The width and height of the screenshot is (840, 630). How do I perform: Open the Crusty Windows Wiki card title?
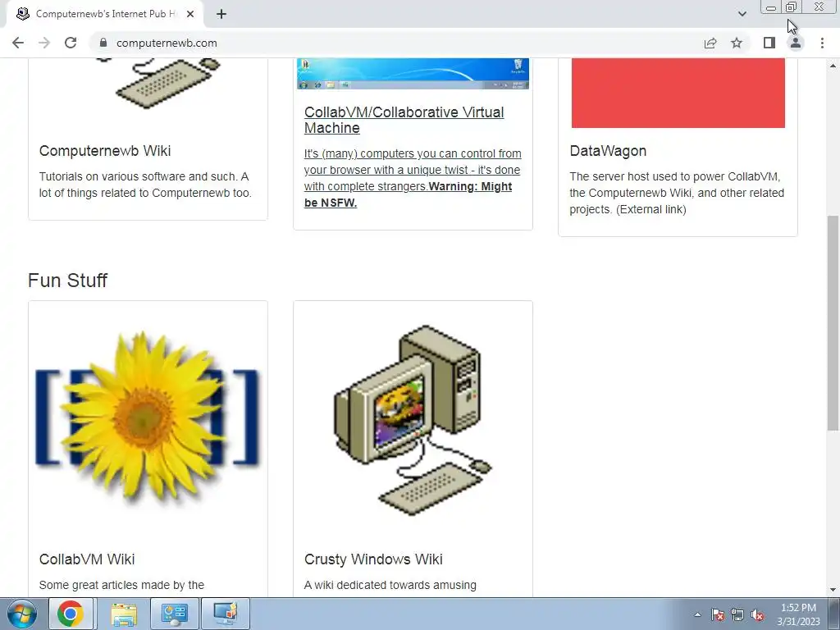point(373,559)
